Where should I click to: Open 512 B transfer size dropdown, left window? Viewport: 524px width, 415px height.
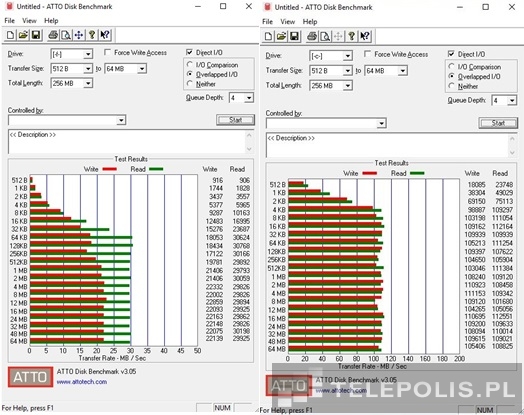coord(88,69)
